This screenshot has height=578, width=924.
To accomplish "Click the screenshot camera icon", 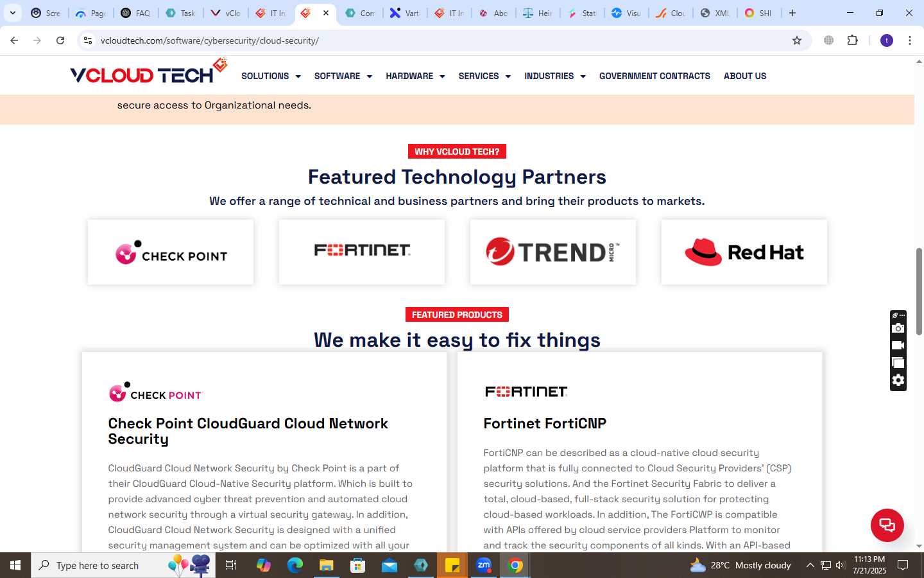I will (x=898, y=328).
